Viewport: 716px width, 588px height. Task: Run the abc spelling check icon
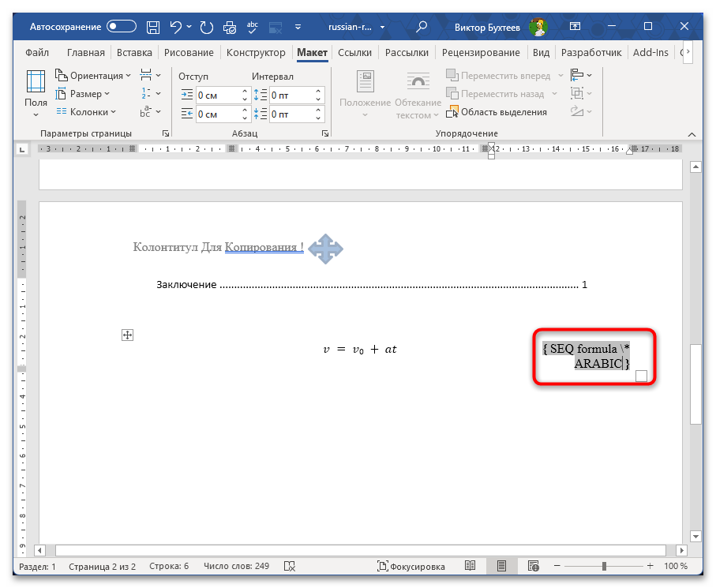click(x=252, y=27)
